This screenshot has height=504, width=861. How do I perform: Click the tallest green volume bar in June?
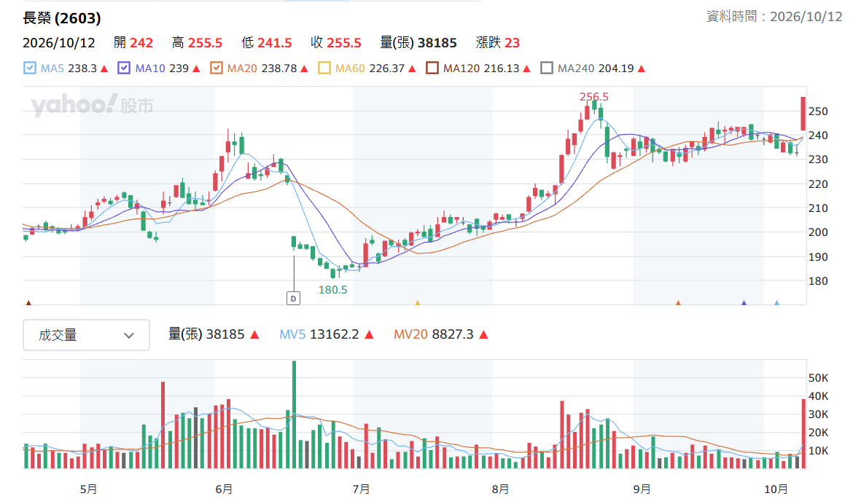click(295, 414)
